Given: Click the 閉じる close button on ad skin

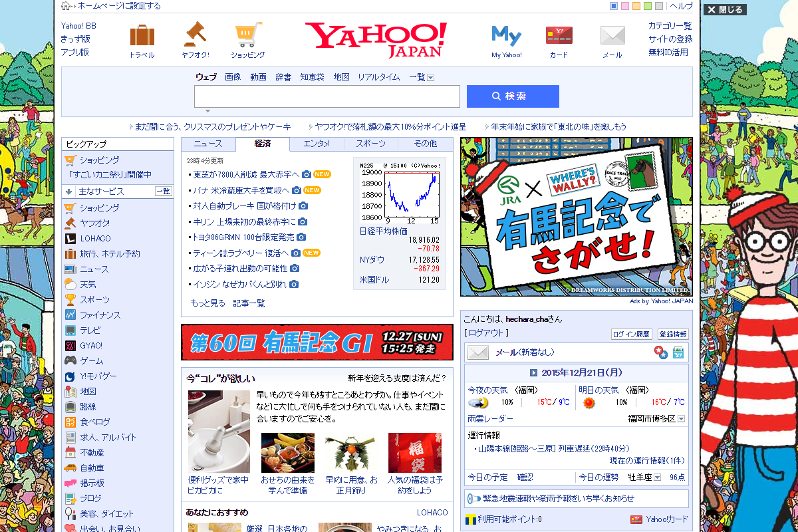Looking at the screenshot, I should 726,10.
